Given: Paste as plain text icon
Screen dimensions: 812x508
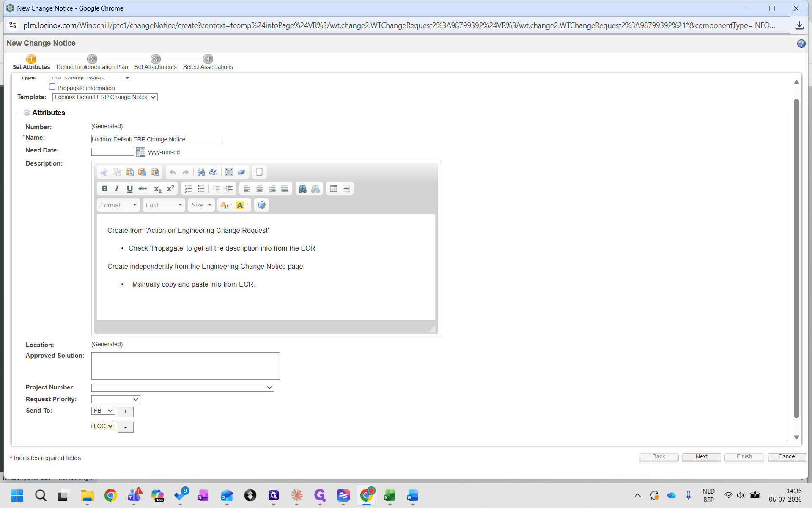Looking at the screenshot, I should pos(142,172).
